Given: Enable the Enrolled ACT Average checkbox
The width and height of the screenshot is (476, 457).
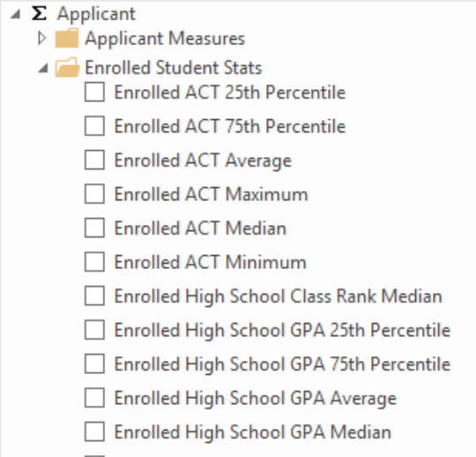Looking at the screenshot, I should click(x=94, y=160).
